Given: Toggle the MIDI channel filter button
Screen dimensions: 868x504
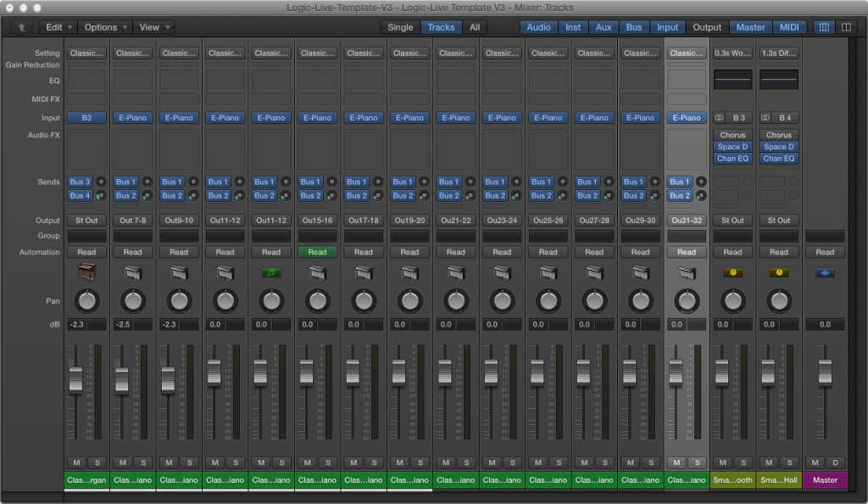Looking at the screenshot, I should coord(789,26).
